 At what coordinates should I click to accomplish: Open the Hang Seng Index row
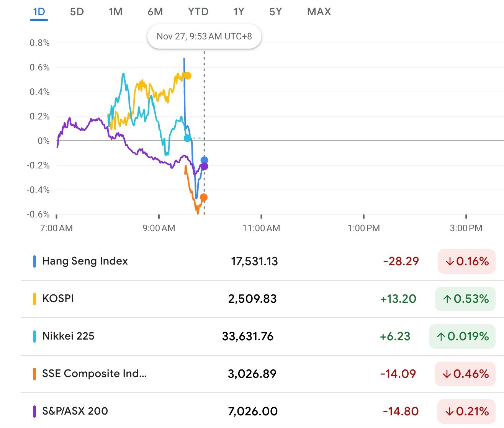262,261
